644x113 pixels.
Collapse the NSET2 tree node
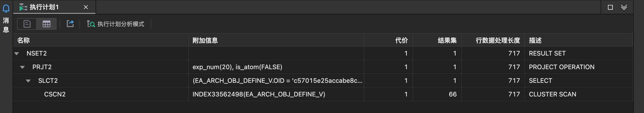[x=17, y=54]
